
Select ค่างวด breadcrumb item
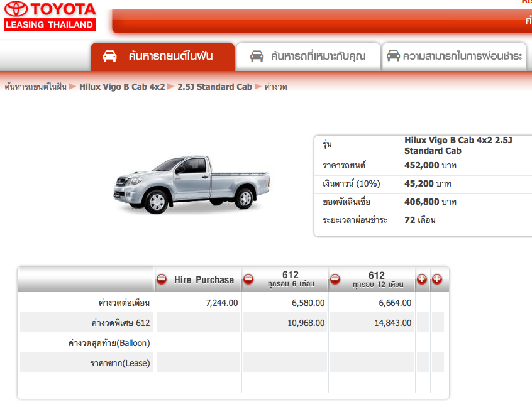276,87
